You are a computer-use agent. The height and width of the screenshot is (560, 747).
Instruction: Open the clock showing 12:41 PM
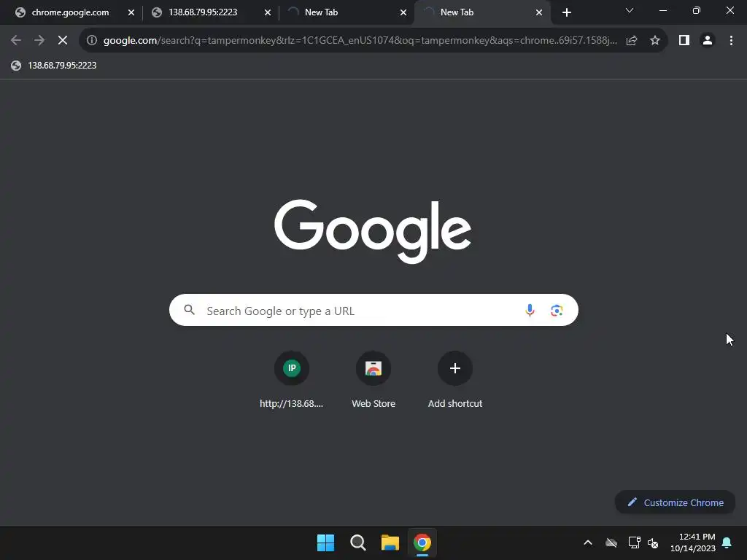[x=693, y=542]
